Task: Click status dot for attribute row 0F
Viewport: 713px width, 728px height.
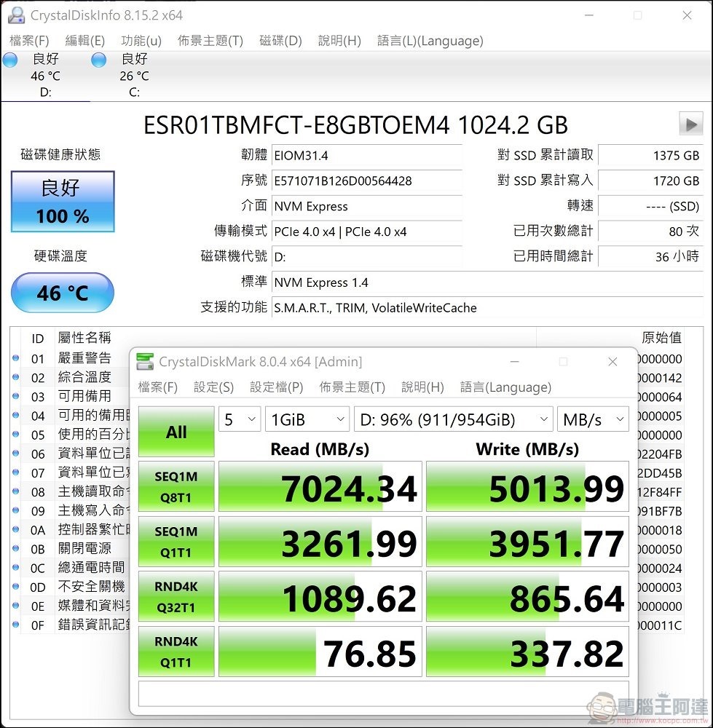Action: 16,625
